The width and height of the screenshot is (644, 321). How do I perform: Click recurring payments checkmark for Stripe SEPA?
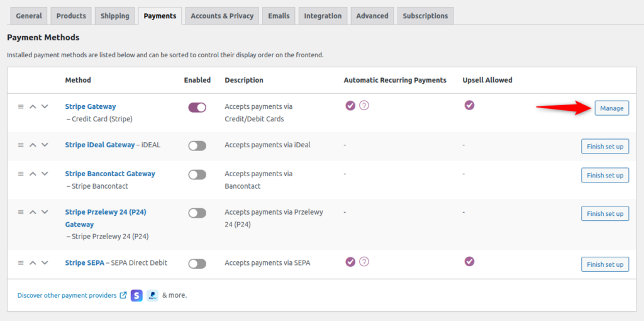click(350, 261)
